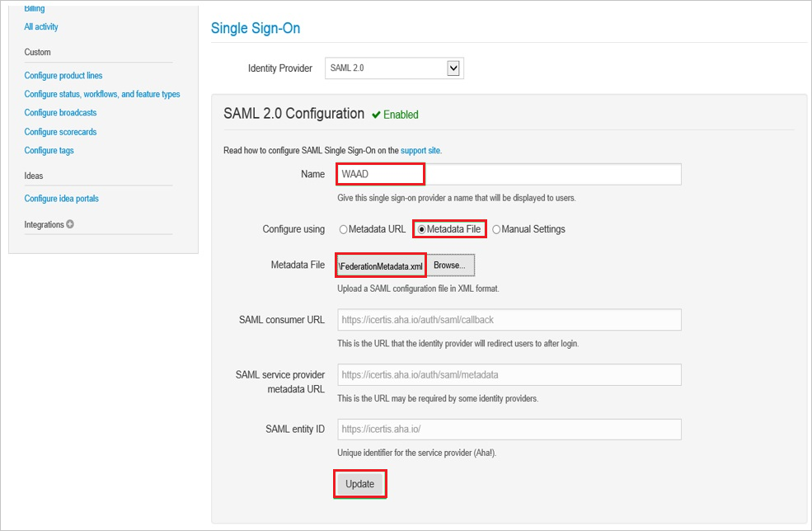
Task: Click the Browse button for Metadata File
Action: [x=450, y=265]
